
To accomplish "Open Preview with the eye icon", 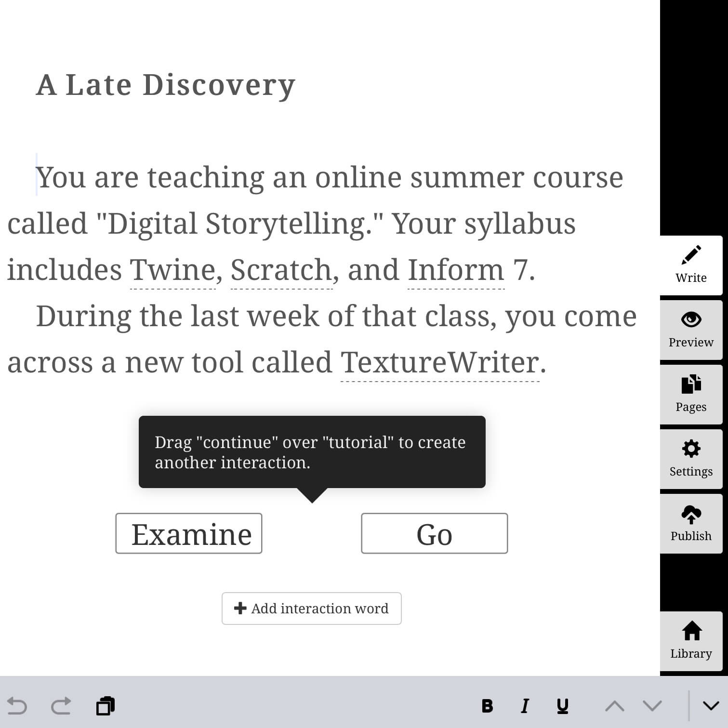I will tap(691, 330).
